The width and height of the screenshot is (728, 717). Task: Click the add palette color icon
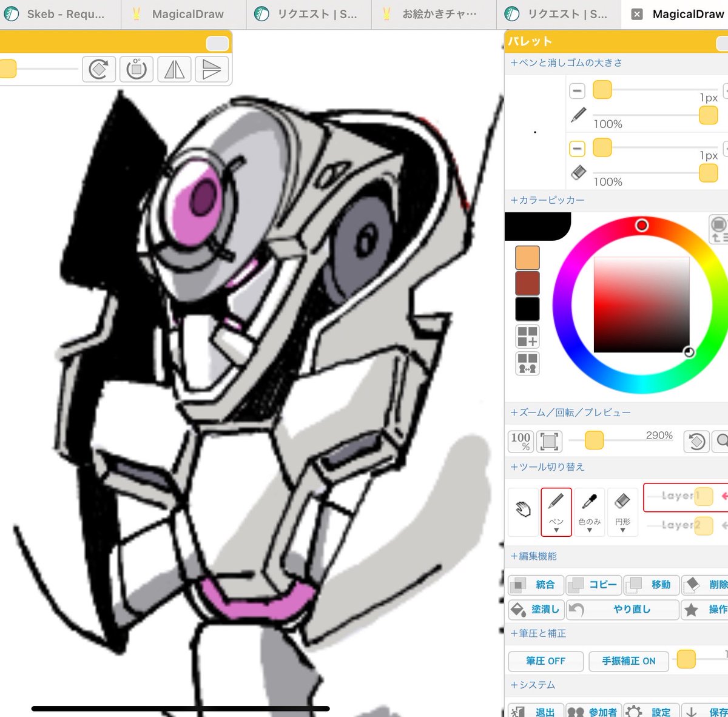click(527, 337)
